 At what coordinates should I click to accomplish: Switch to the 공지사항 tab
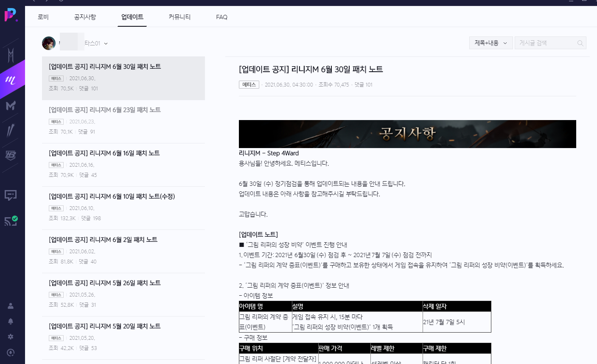85,17
